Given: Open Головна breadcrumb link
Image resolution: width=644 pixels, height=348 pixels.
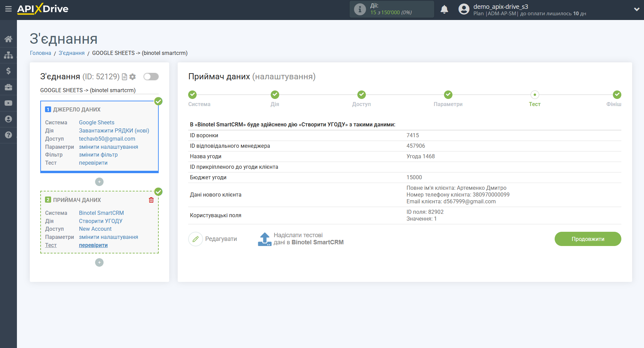Looking at the screenshot, I should pyautogui.click(x=41, y=53).
